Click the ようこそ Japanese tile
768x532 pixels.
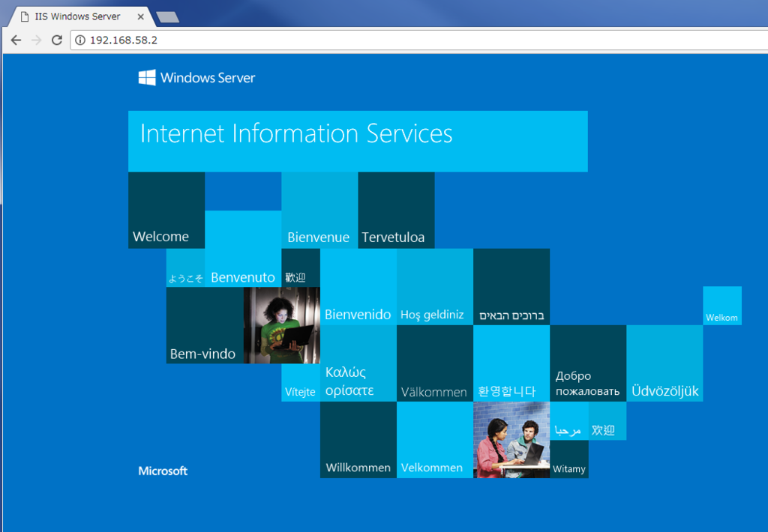(x=186, y=267)
